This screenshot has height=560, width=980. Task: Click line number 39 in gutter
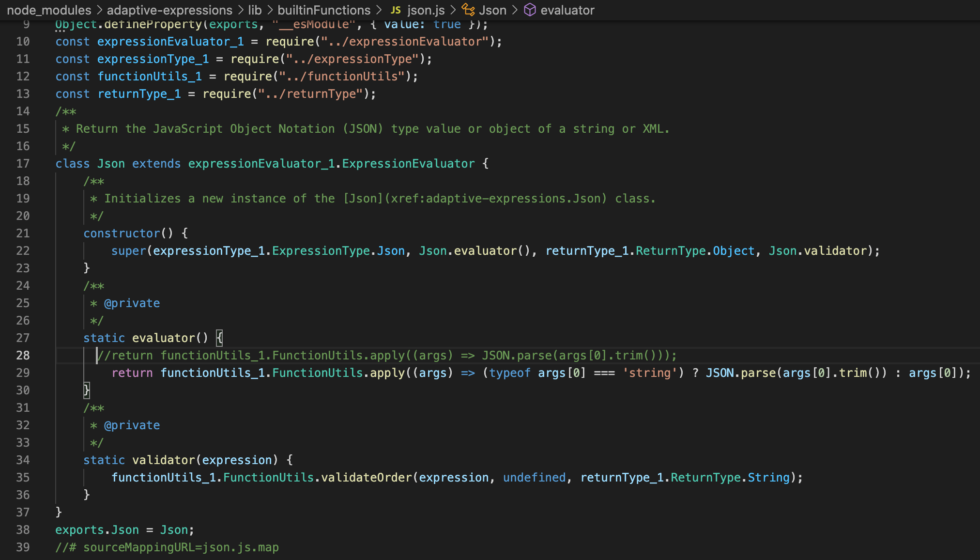[x=23, y=547]
